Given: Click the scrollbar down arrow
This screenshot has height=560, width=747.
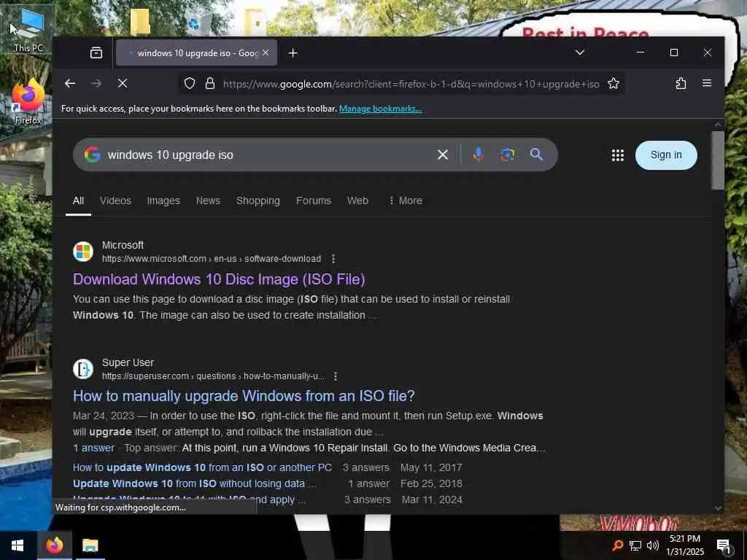Looking at the screenshot, I should (718, 508).
